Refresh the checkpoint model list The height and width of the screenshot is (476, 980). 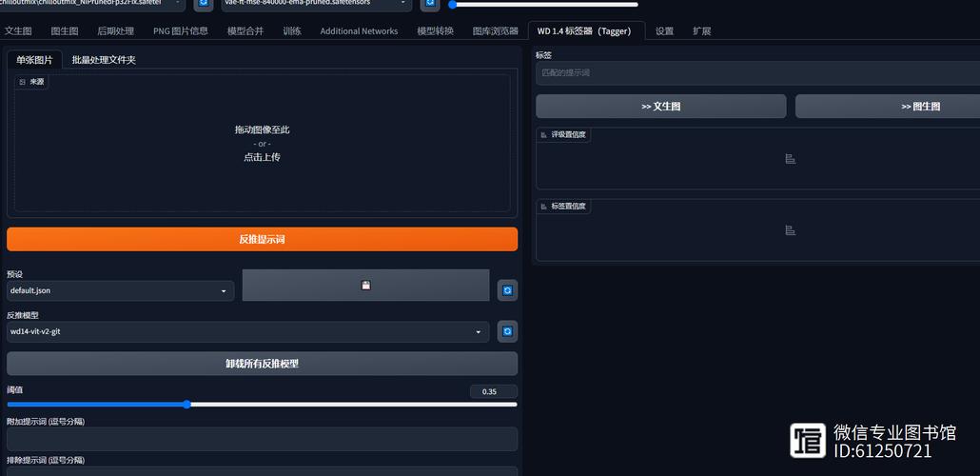pyautogui.click(x=203, y=4)
